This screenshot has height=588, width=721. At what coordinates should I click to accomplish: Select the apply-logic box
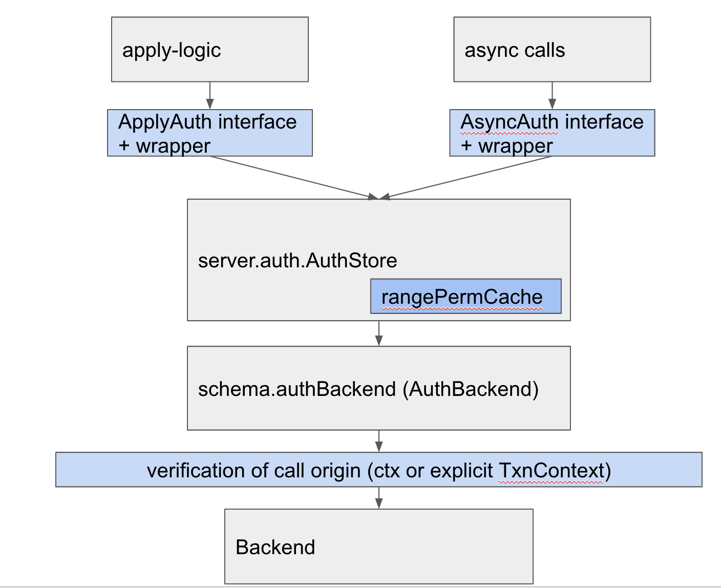pos(210,49)
